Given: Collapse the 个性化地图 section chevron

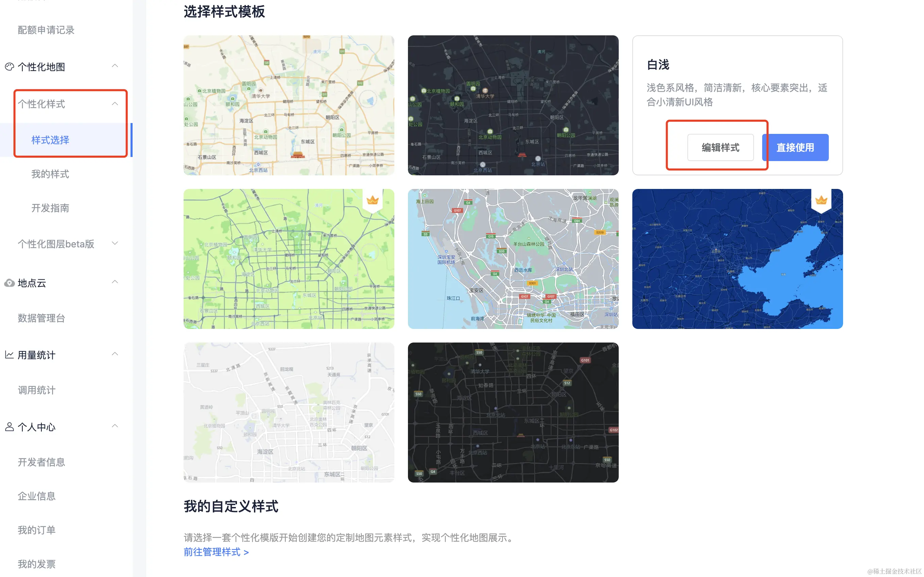Looking at the screenshot, I should pos(115,66).
